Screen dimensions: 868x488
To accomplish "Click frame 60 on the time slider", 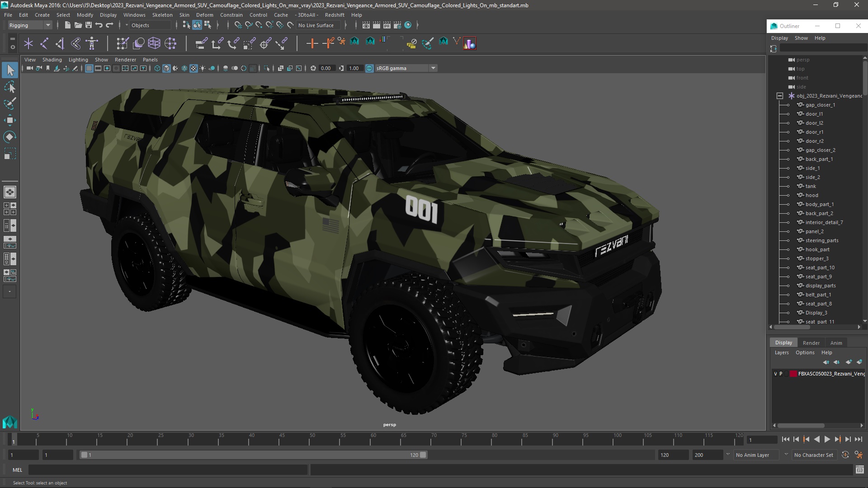I will tap(373, 439).
